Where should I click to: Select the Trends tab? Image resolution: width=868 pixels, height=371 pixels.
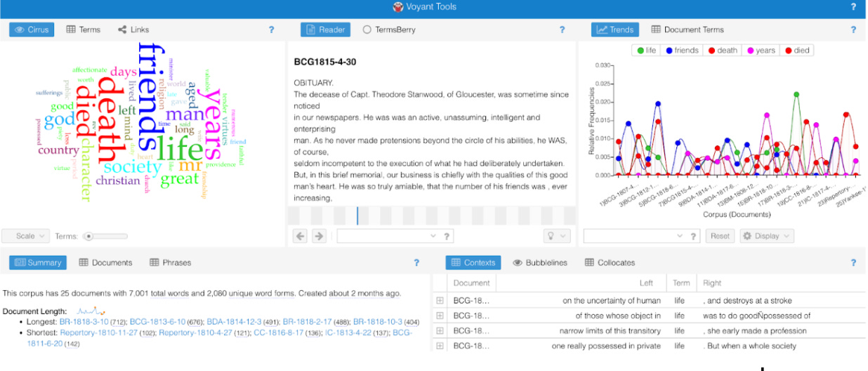[x=615, y=30]
